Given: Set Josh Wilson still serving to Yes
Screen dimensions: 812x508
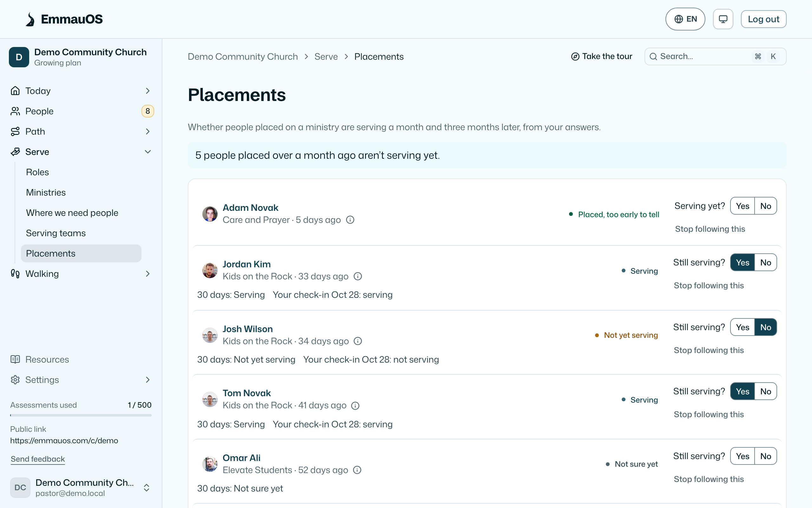Looking at the screenshot, I should point(742,327).
